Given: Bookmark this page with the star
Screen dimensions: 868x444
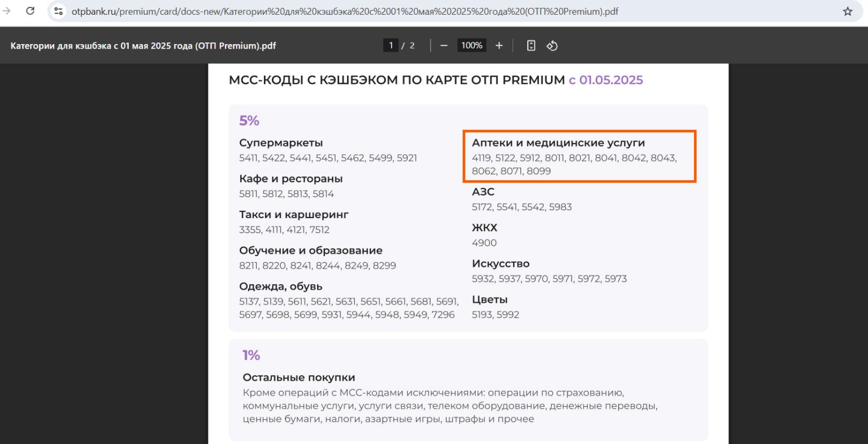Looking at the screenshot, I should click(x=847, y=11).
